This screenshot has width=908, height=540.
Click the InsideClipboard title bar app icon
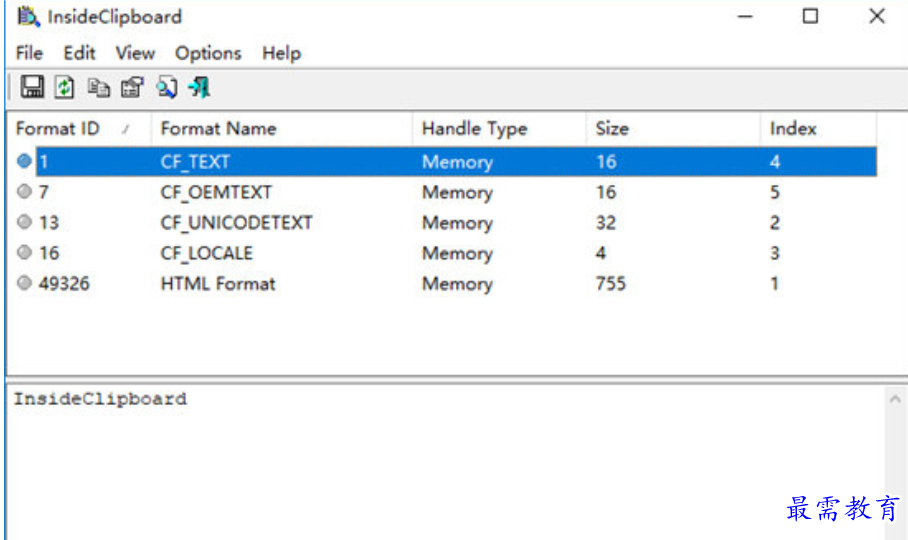coord(28,16)
